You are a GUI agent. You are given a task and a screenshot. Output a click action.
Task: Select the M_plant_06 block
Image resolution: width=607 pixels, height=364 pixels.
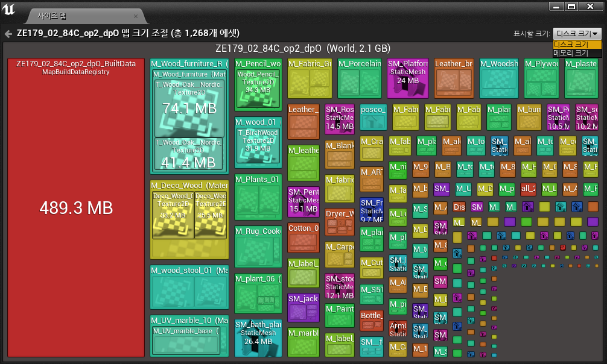click(258, 293)
